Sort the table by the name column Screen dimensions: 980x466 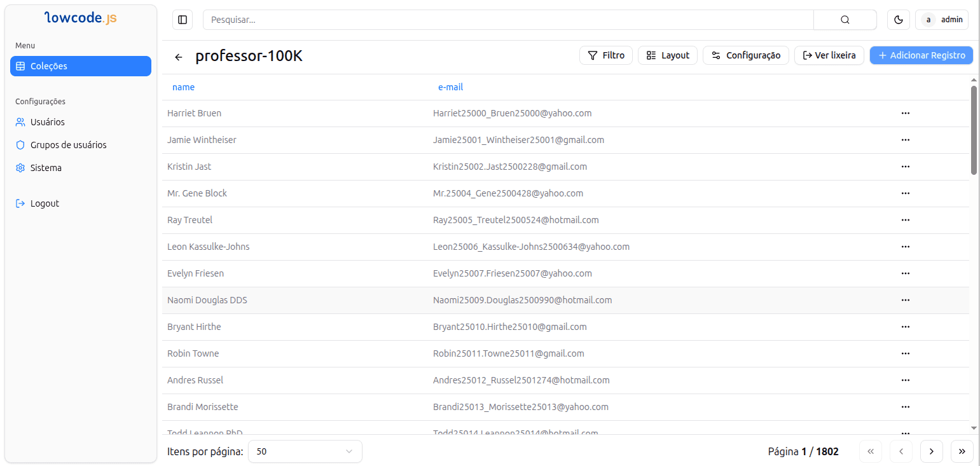[x=183, y=87]
